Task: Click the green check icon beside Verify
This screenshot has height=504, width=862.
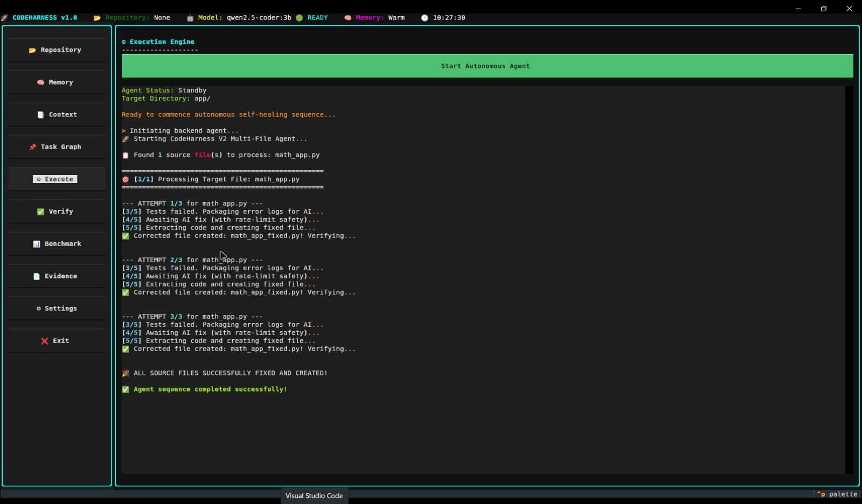Action: (x=40, y=212)
